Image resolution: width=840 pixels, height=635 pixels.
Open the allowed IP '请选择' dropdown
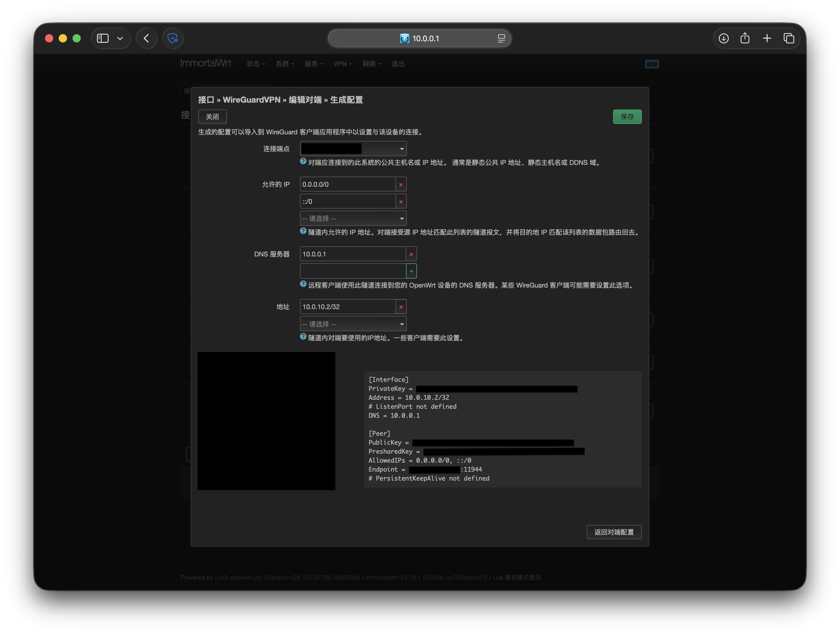[x=353, y=219]
